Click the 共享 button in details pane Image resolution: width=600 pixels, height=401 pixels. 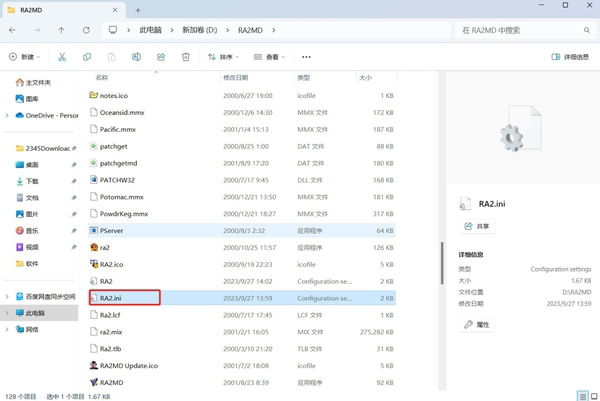[479, 226]
